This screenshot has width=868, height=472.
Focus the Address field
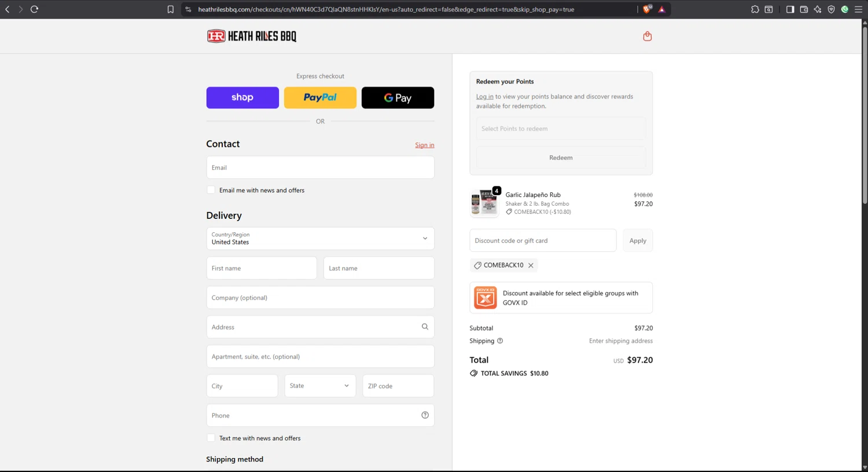click(x=320, y=327)
